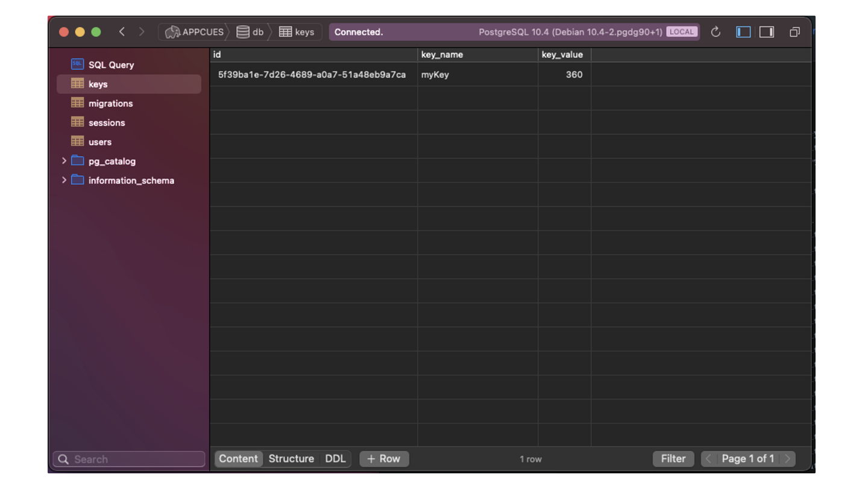Toggle the right sidebar panel icon
This screenshot has height=489, width=868.
click(x=766, y=32)
